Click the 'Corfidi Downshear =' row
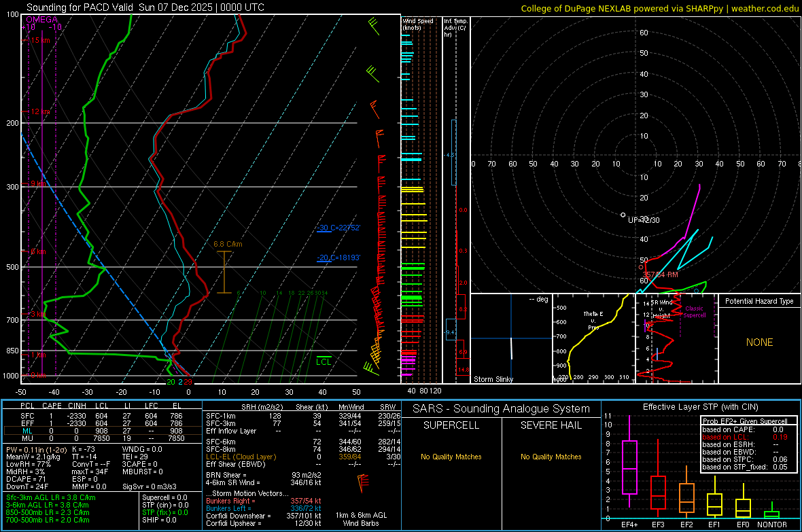 point(264,516)
